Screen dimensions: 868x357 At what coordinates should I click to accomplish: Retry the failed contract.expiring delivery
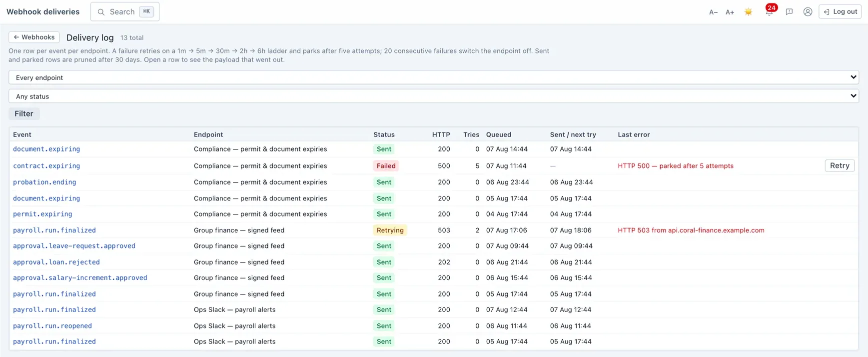click(x=840, y=165)
